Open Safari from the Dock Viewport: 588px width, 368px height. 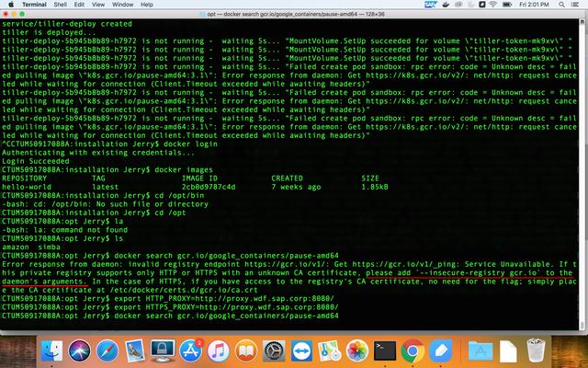107,351
